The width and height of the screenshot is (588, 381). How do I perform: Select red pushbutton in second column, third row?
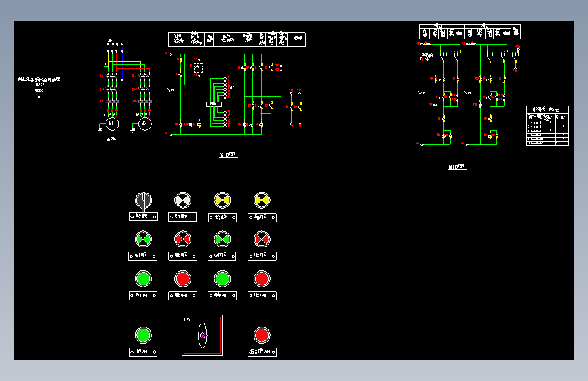click(x=182, y=279)
